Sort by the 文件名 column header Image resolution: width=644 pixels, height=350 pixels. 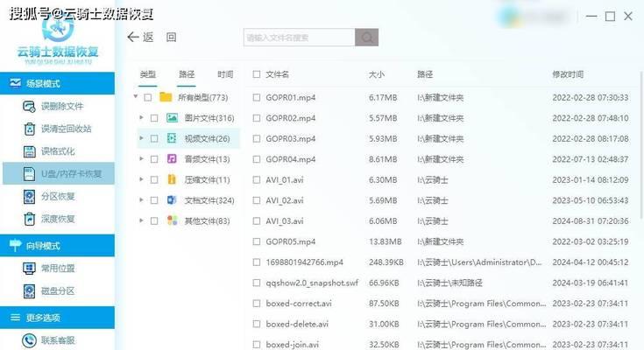click(277, 74)
